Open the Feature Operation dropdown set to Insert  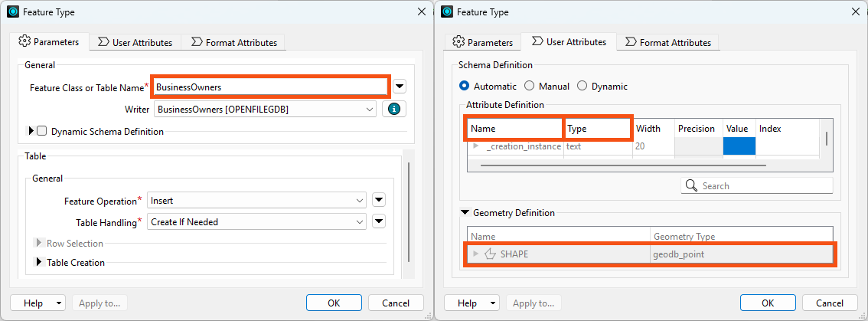click(x=256, y=201)
